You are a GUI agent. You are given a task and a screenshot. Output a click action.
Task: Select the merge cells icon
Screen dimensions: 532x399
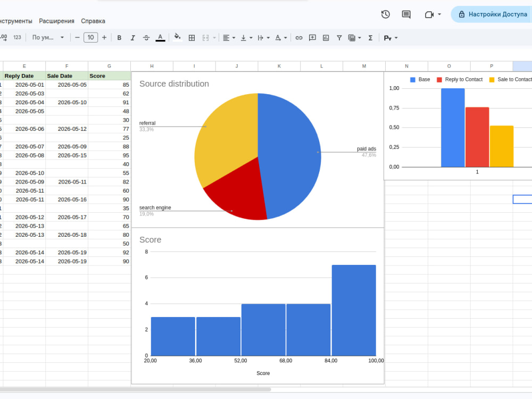pyautogui.click(x=205, y=38)
